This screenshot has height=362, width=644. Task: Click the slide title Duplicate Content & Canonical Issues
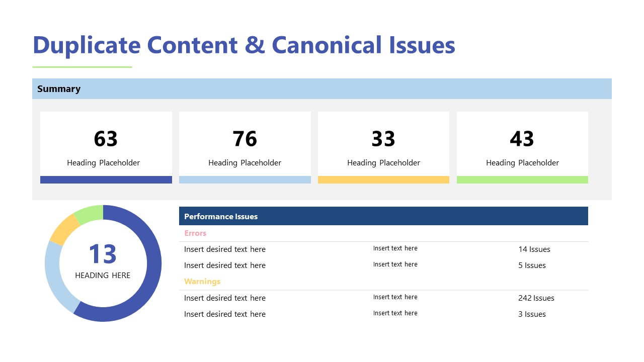pos(244,45)
